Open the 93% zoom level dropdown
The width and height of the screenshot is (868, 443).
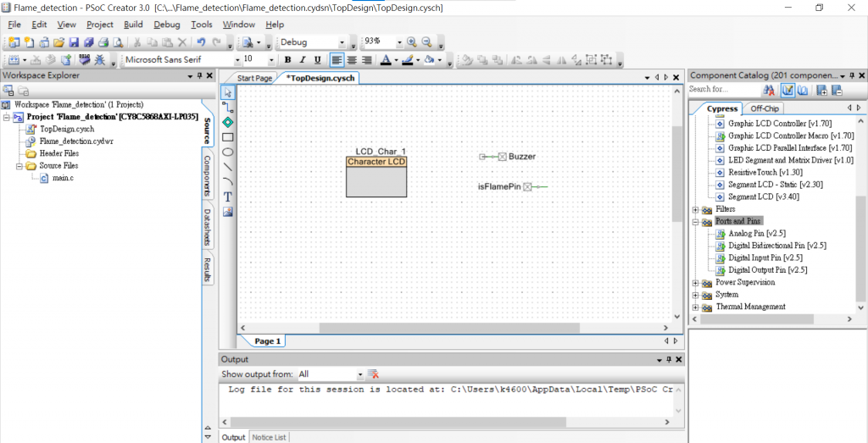click(399, 42)
